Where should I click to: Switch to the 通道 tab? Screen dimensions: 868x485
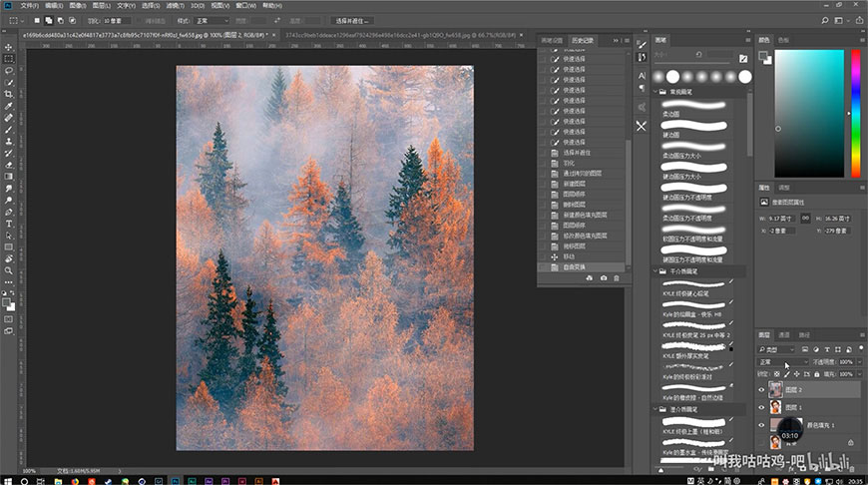[784, 334]
